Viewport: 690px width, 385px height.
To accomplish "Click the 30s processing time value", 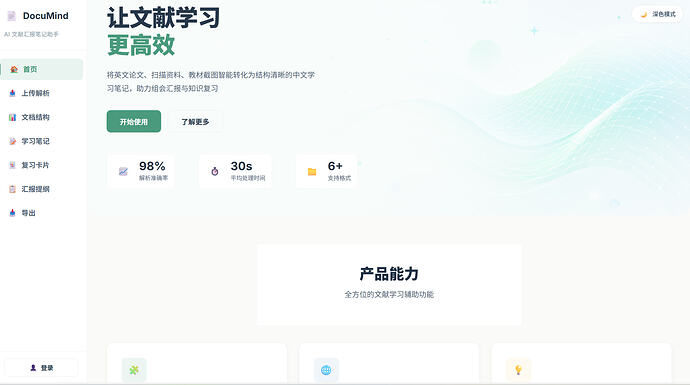I will click(242, 166).
